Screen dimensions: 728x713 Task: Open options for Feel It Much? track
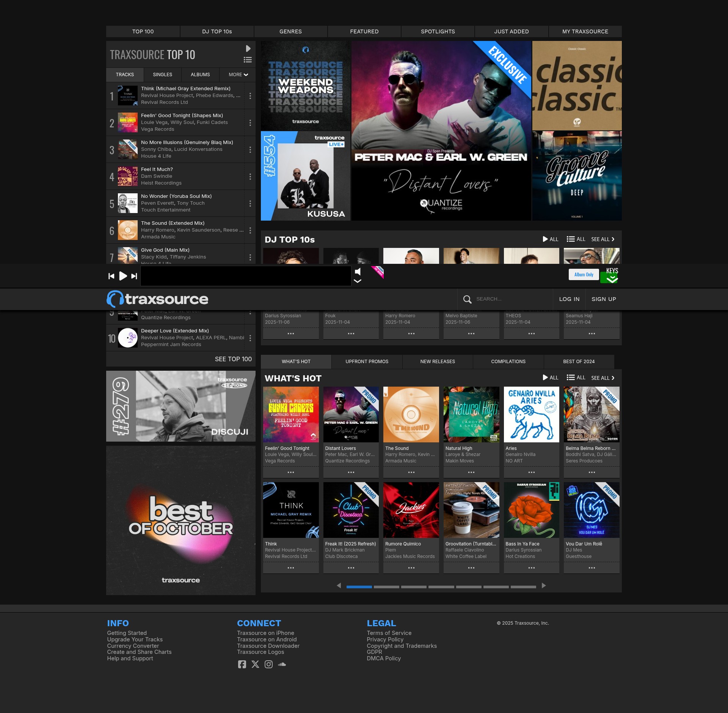pos(250,177)
